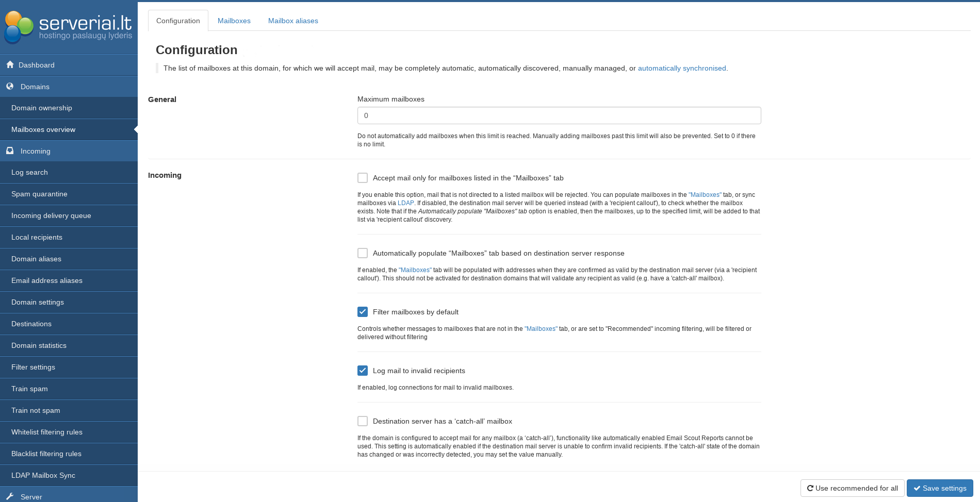Uncheck Filter mailboxes by default
Image resolution: width=980 pixels, height=502 pixels.
(x=363, y=312)
